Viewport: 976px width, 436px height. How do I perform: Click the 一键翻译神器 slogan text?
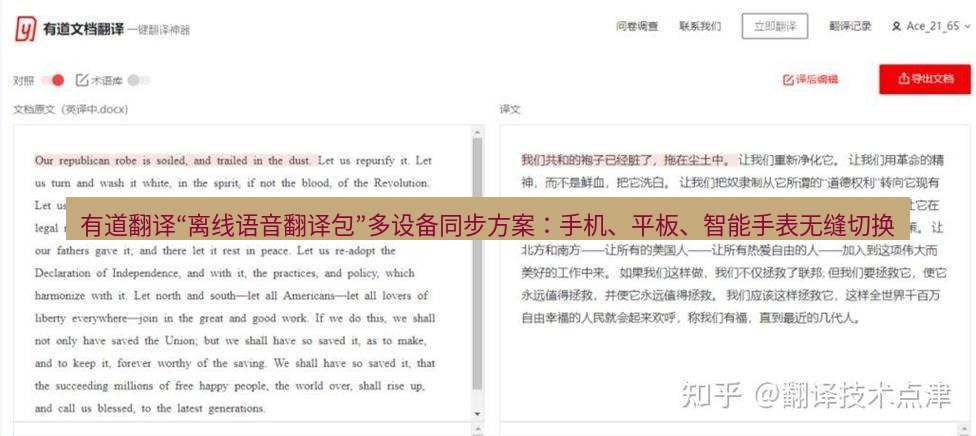tap(159, 30)
